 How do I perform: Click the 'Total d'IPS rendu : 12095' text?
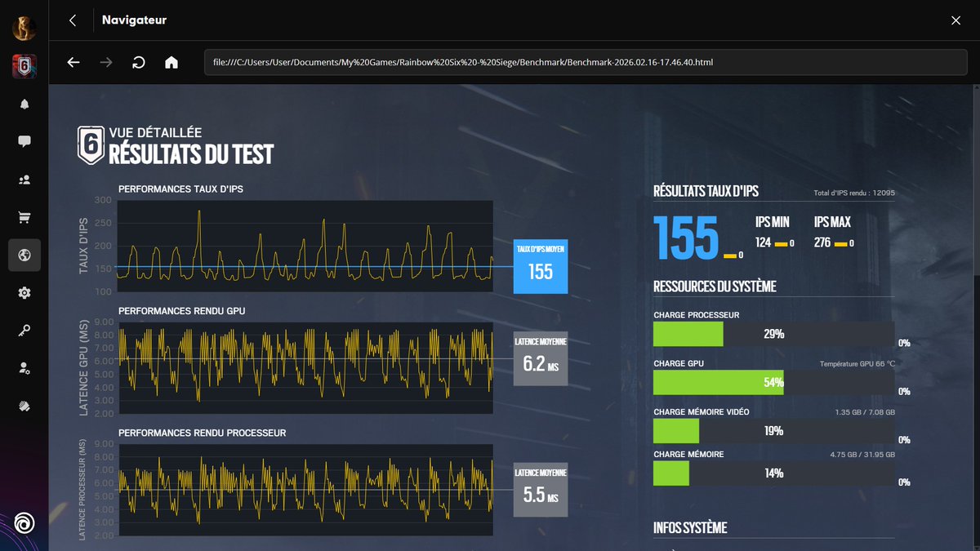[x=853, y=193]
